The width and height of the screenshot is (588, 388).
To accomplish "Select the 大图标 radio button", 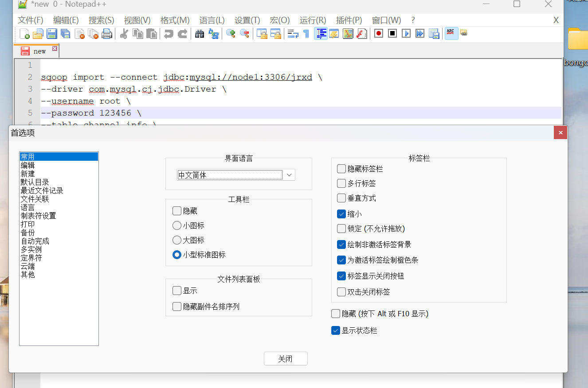I will click(177, 241).
